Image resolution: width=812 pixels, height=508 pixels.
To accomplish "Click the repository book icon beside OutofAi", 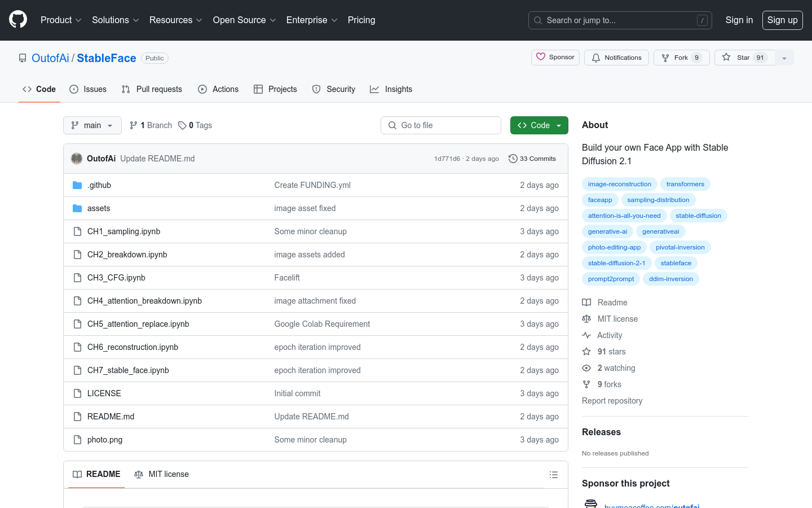I will 23,58.
